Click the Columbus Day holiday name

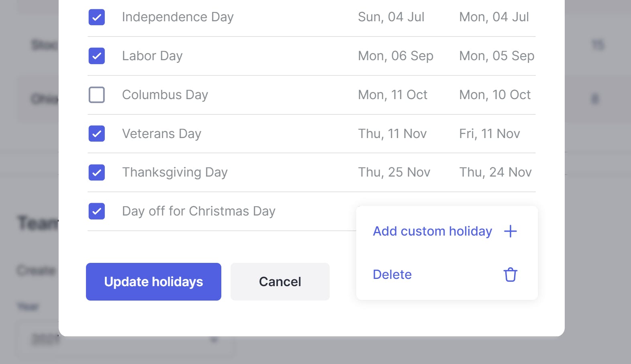(x=165, y=95)
